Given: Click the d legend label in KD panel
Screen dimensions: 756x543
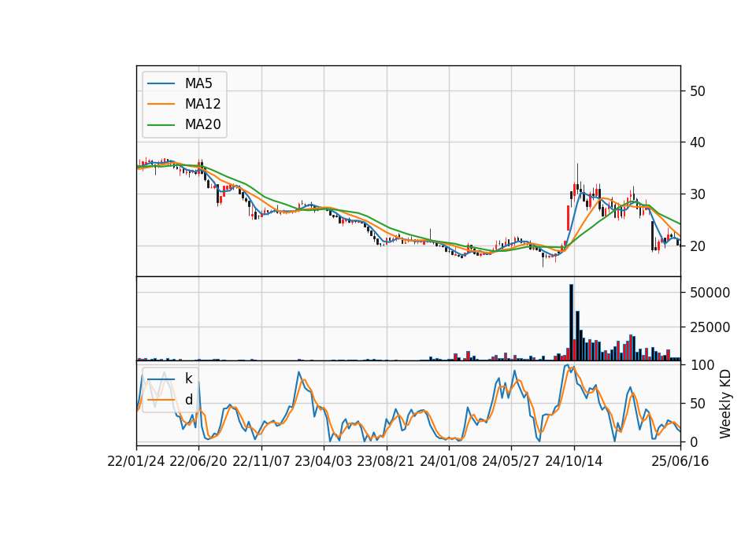Looking at the screenshot, I should [x=188, y=400].
